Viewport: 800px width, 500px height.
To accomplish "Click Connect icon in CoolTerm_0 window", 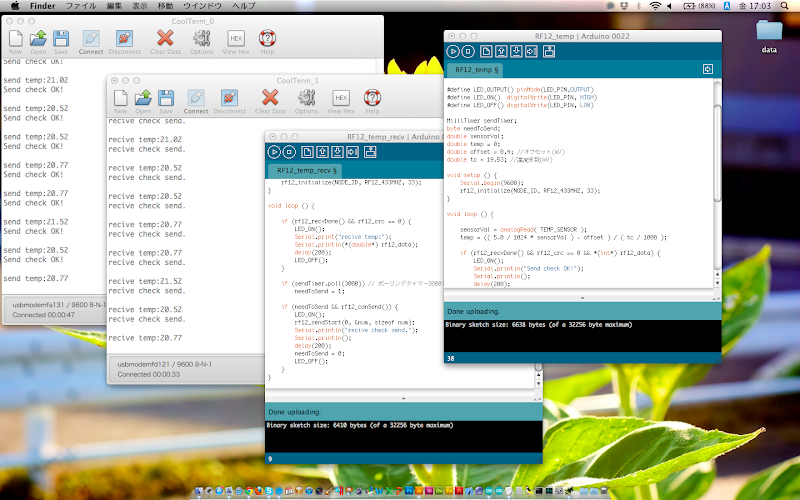I will click(x=91, y=39).
